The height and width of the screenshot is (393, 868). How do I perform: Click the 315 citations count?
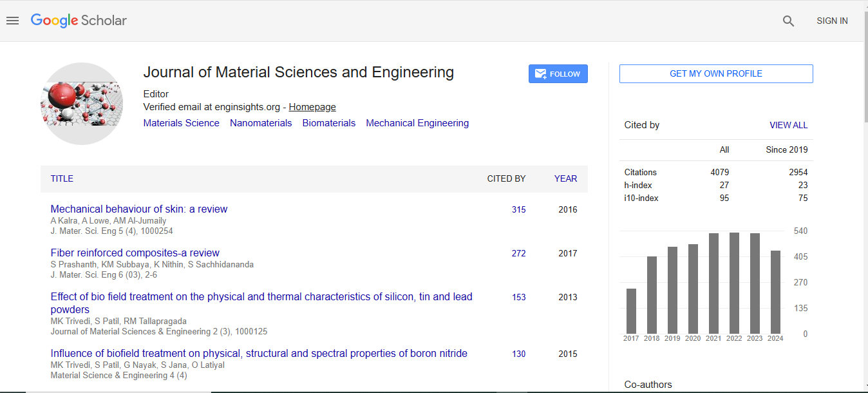point(518,209)
